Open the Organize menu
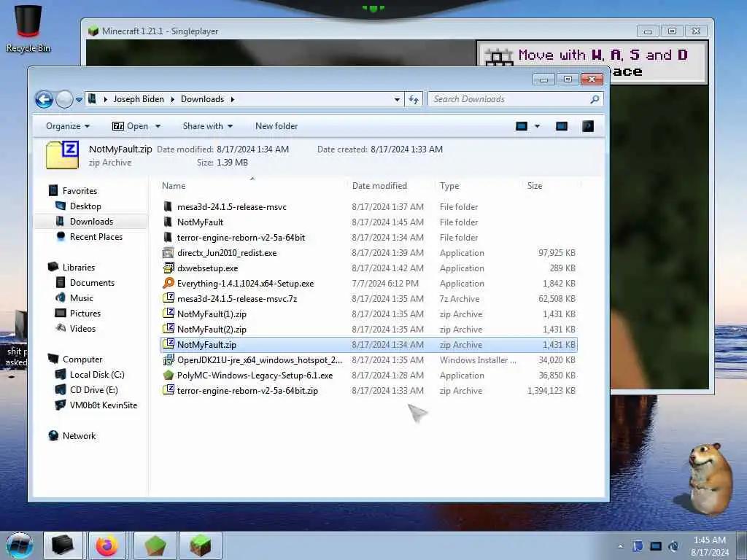The height and width of the screenshot is (560, 747). click(68, 126)
